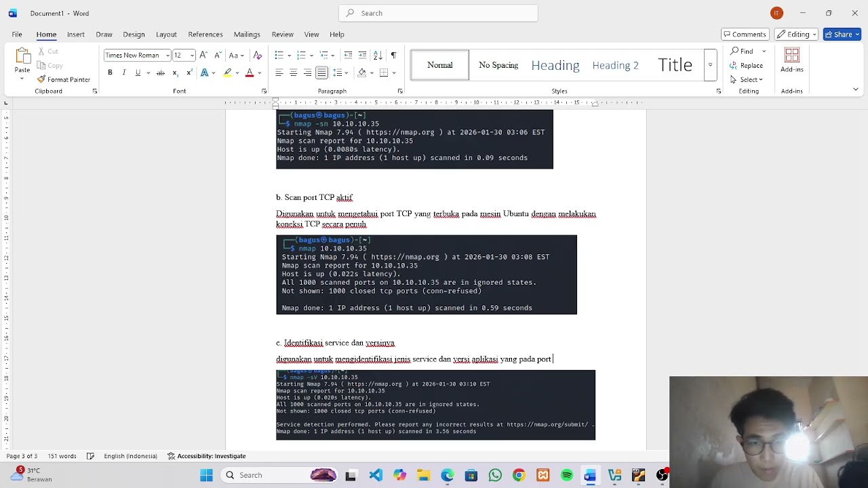Image resolution: width=868 pixels, height=488 pixels.
Task: Open the Add-ins gallery
Action: 791,61
